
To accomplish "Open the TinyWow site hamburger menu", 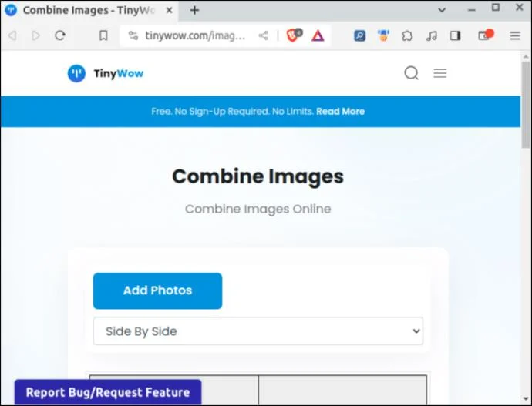I will [440, 73].
